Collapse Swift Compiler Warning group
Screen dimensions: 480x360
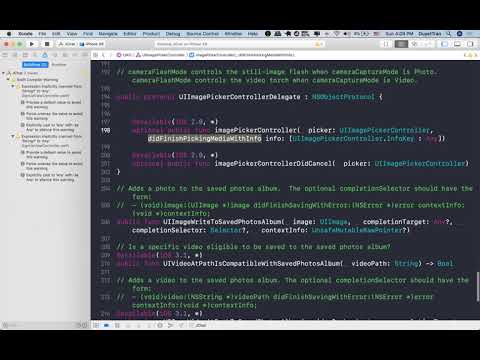point(8,80)
